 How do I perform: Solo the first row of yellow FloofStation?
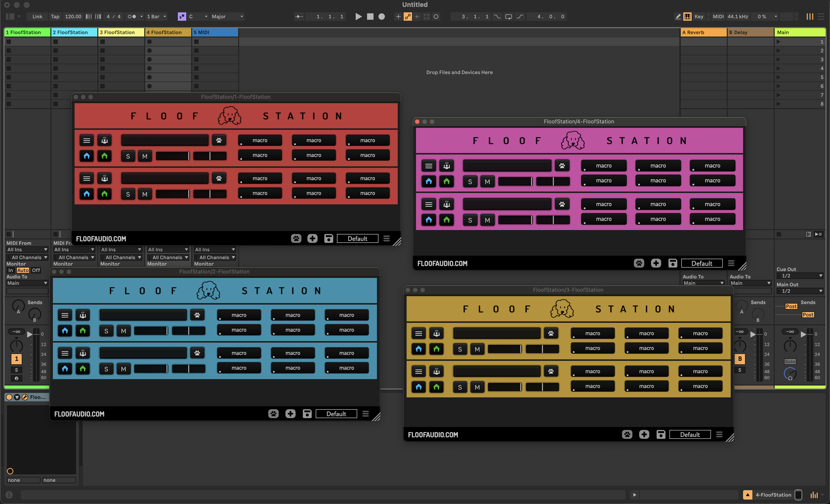click(460, 349)
